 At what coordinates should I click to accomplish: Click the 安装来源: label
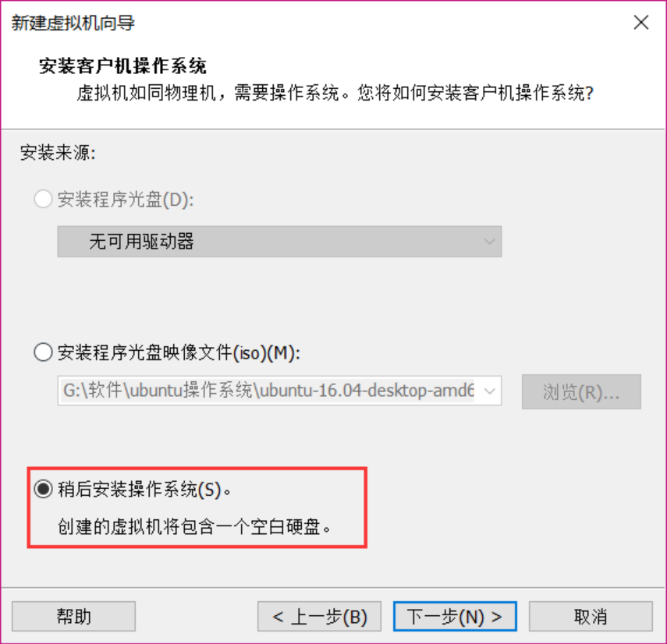click(58, 153)
